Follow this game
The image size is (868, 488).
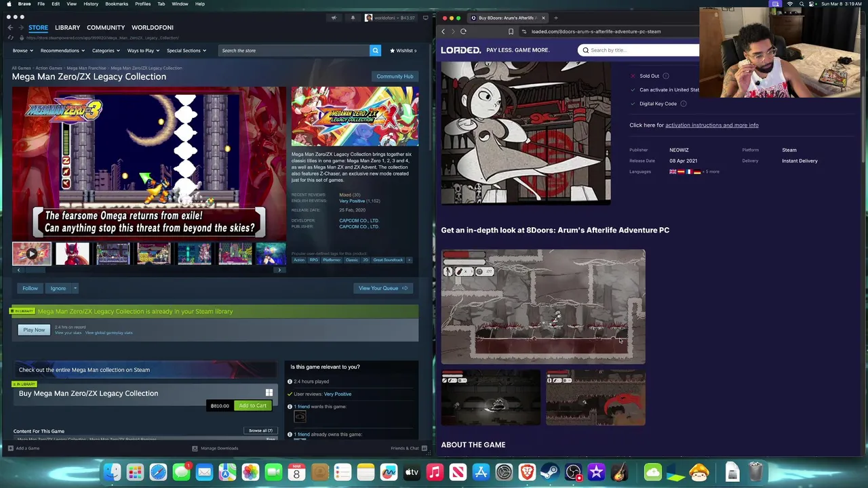[30, 288]
